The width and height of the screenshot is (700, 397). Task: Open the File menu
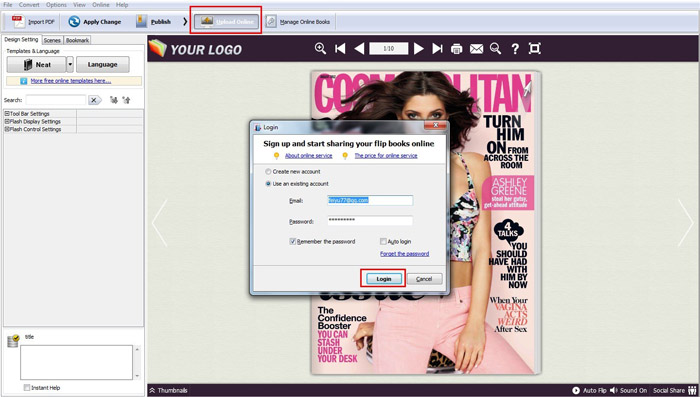click(x=8, y=5)
